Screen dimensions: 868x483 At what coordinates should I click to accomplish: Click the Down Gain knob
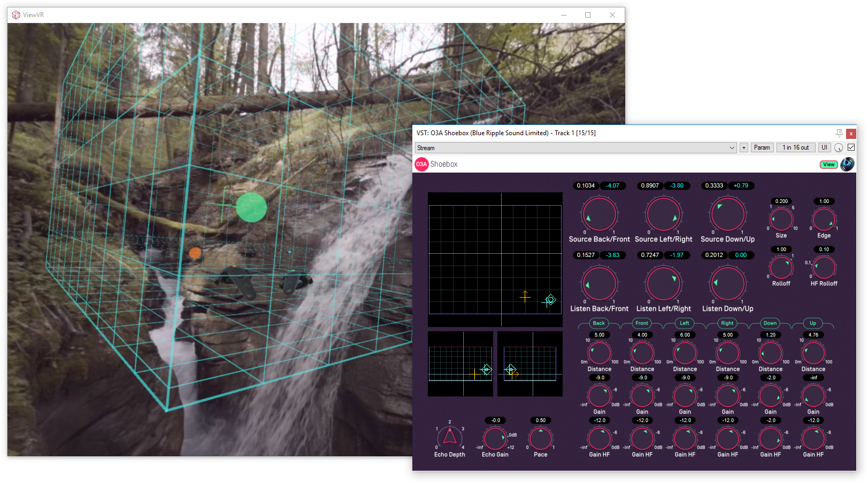(770, 395)
